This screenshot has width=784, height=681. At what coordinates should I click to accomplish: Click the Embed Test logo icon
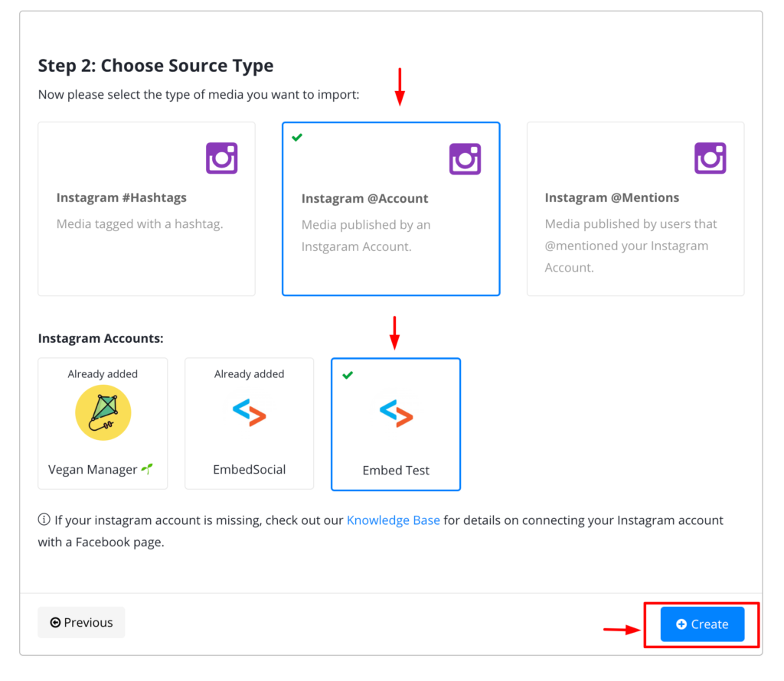coord(396,413)
